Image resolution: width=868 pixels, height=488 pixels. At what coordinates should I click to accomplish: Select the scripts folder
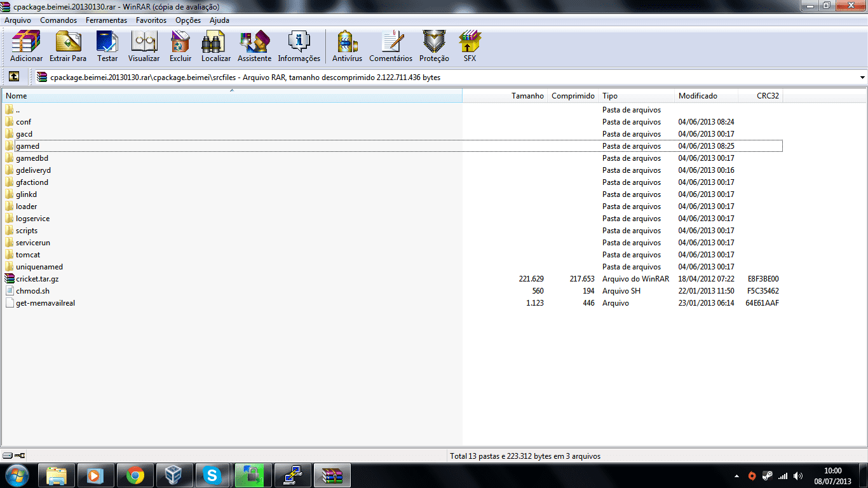392,231
